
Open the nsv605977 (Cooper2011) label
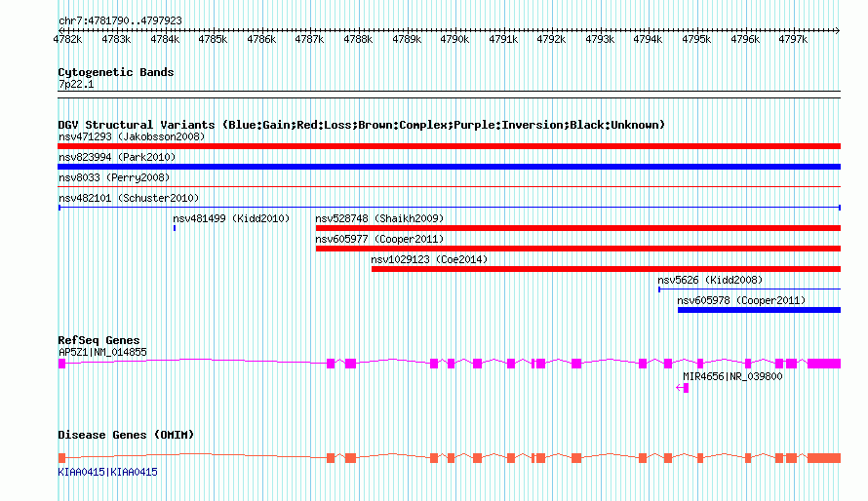coord(379,239)
